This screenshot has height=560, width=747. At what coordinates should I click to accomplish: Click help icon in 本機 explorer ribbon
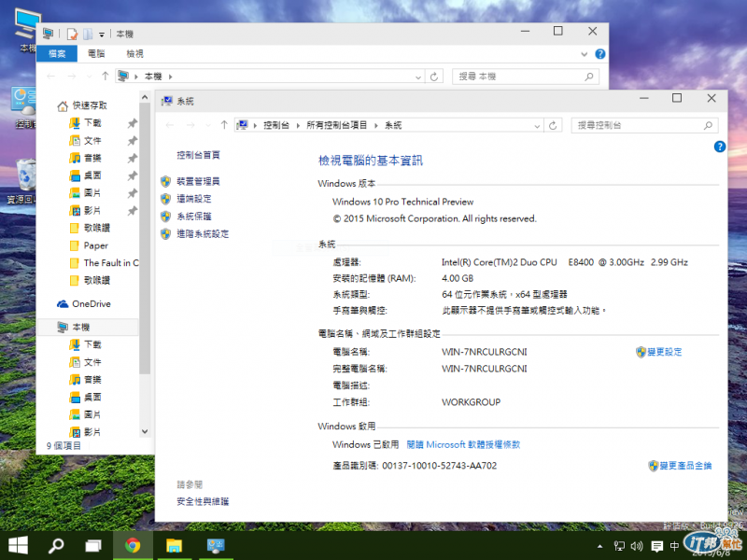599,54
